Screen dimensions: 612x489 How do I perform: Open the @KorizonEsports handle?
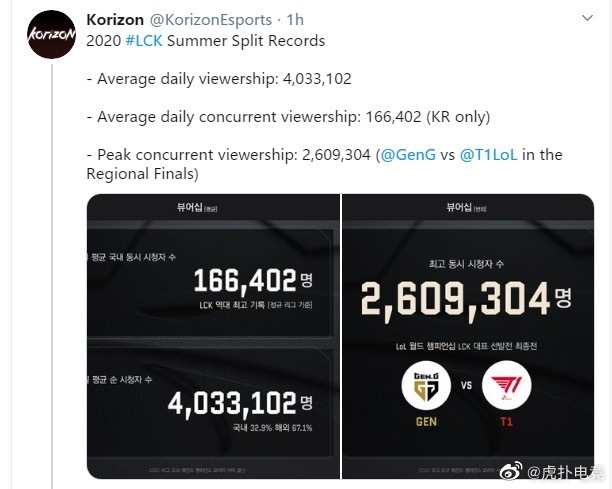tap(211, 20)
